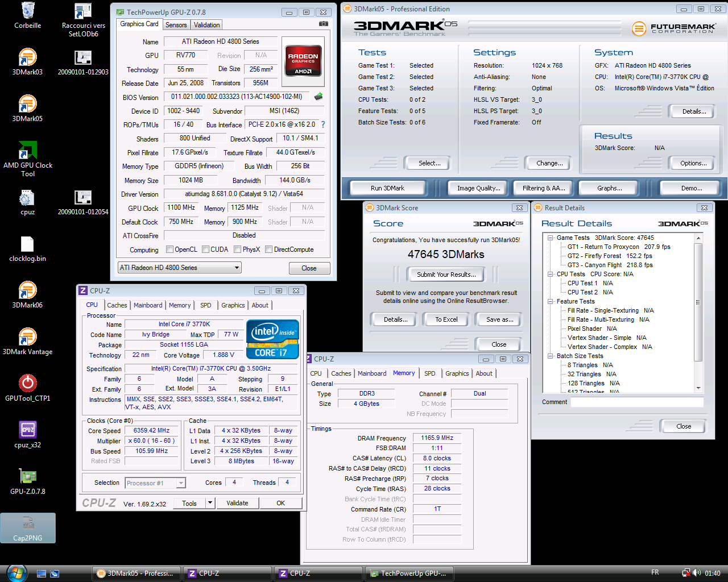Click Save as... in Score window

point(499,319)
